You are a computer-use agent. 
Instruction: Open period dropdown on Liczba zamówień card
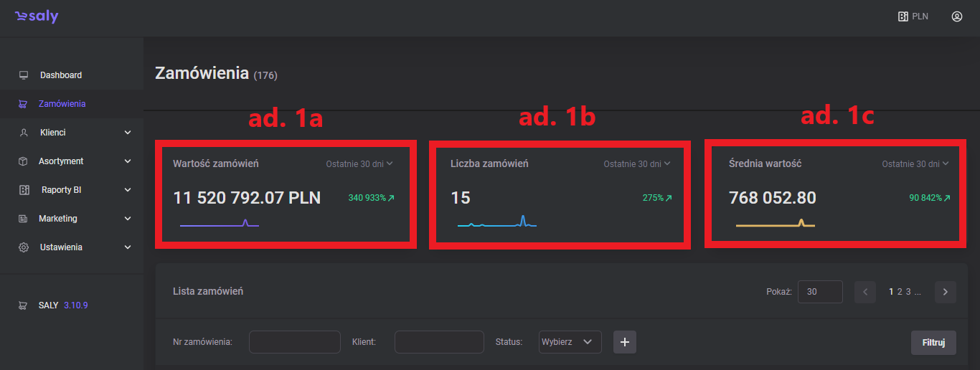[x=636, y=163]
